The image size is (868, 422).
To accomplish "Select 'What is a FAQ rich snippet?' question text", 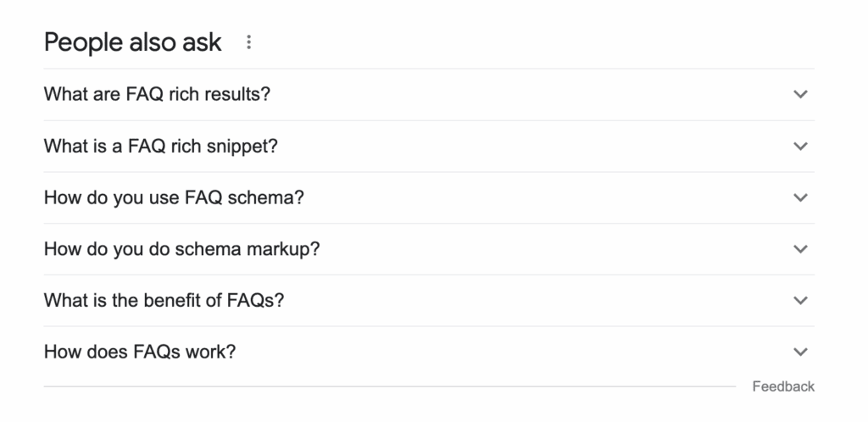I will point(161,146).
